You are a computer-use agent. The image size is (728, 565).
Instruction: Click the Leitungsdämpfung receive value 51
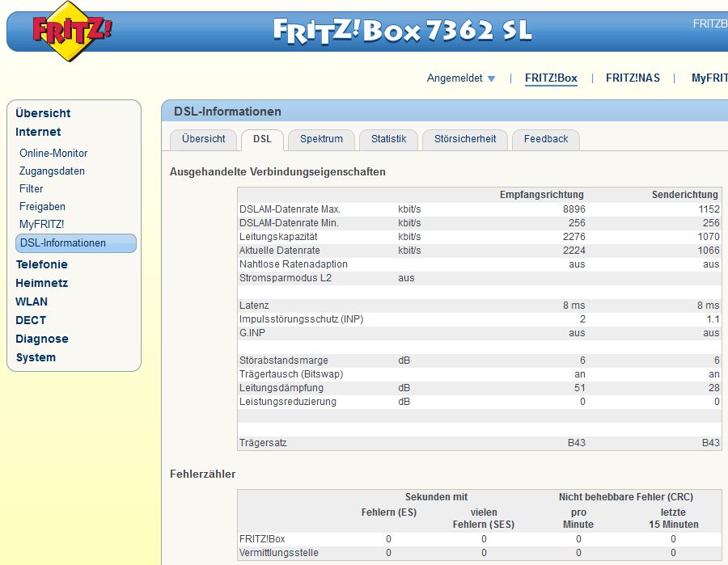pos(580,388)
